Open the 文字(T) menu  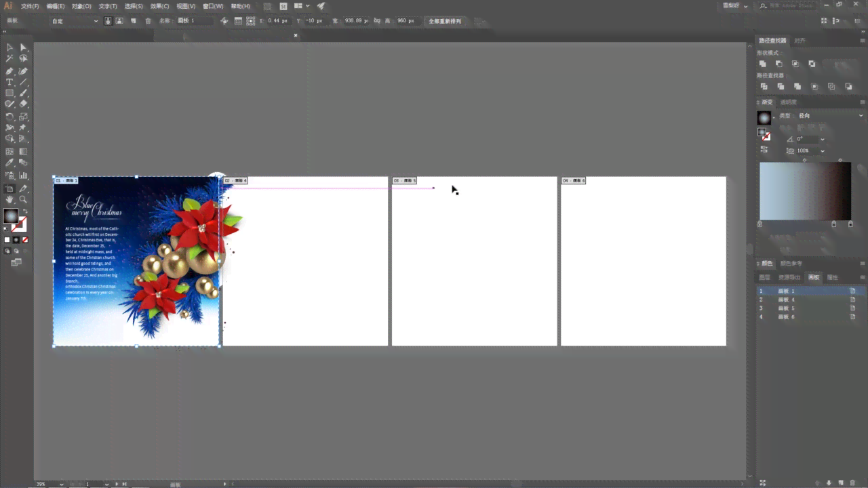coord(108,6)
